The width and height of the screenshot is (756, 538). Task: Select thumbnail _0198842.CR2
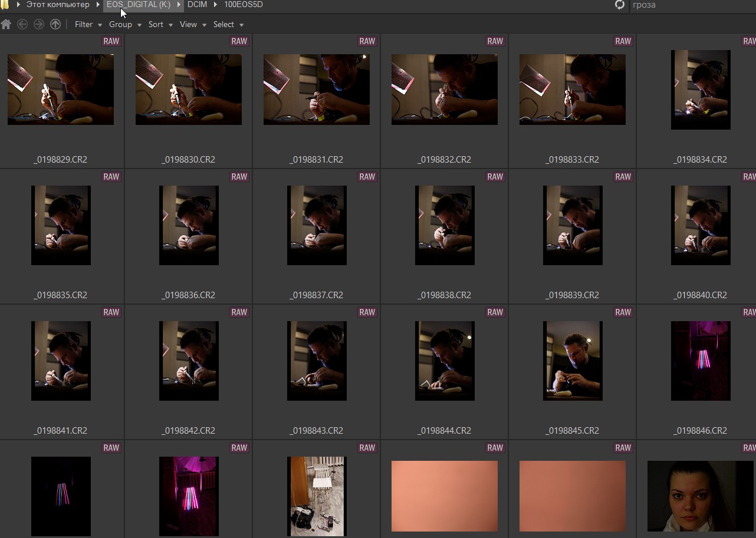[x=189, y=361]
